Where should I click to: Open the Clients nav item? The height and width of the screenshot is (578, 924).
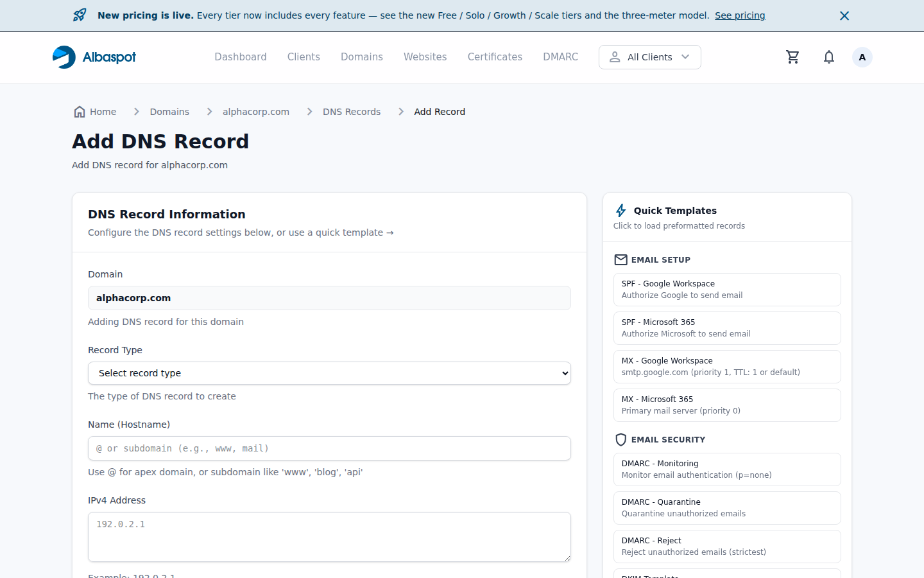pyautogui.click(x=304, y=57)
